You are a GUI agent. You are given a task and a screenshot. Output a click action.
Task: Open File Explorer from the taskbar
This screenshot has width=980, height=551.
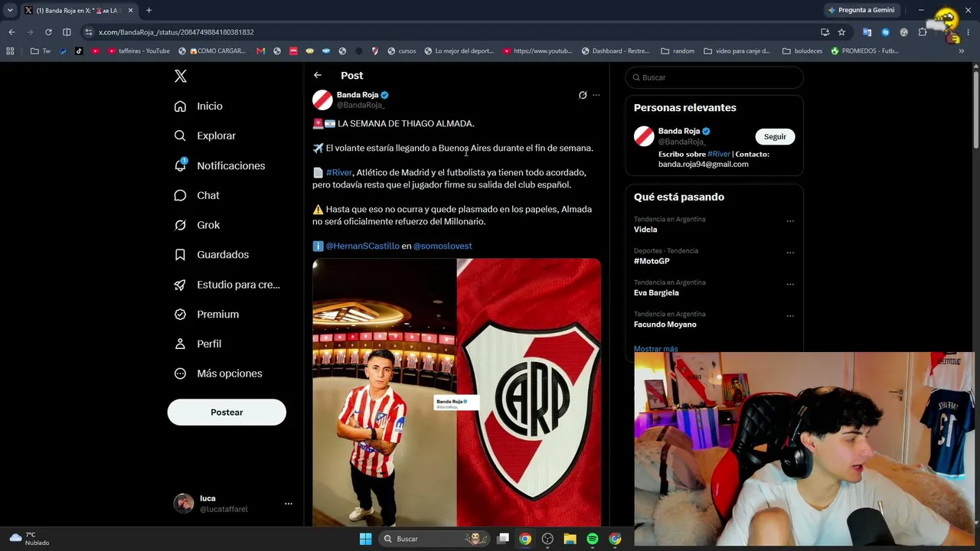click(570, 539)
